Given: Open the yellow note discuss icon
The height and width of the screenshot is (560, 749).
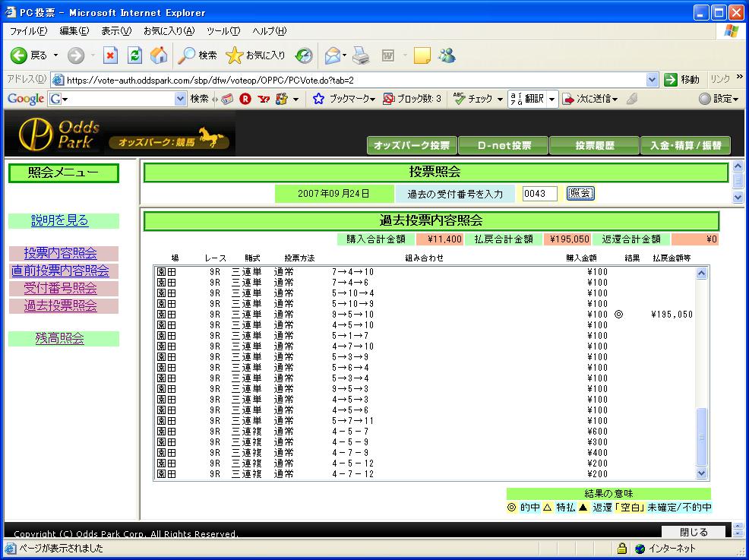Looking at the screenshot, I should (x=422, y=56).
